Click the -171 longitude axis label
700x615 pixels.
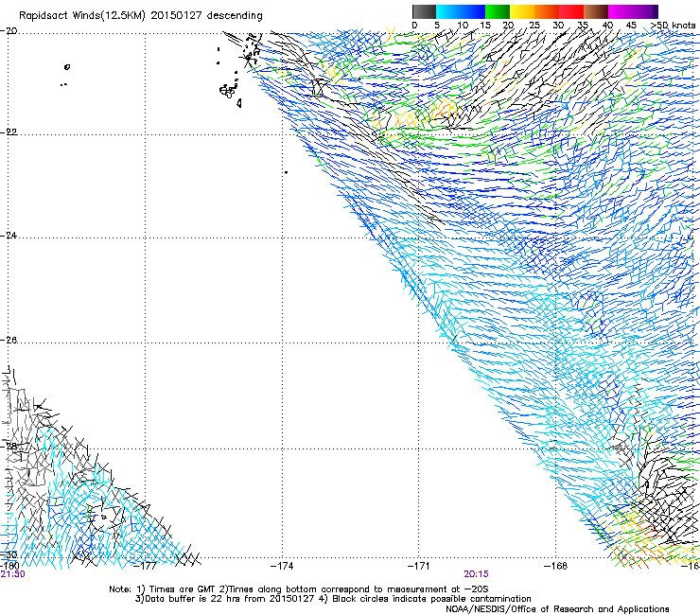[418, 566]
